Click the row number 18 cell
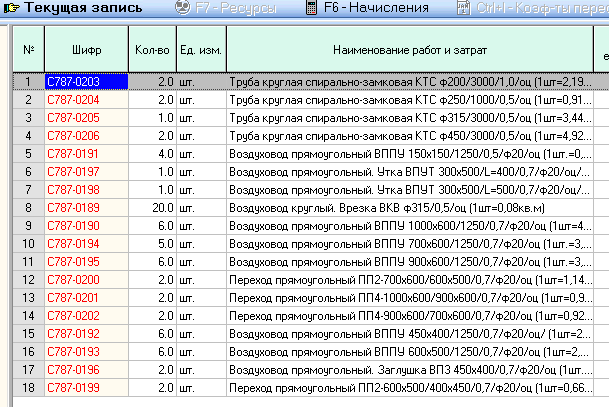This screenshot has width=609, height=407. (29, 388)
